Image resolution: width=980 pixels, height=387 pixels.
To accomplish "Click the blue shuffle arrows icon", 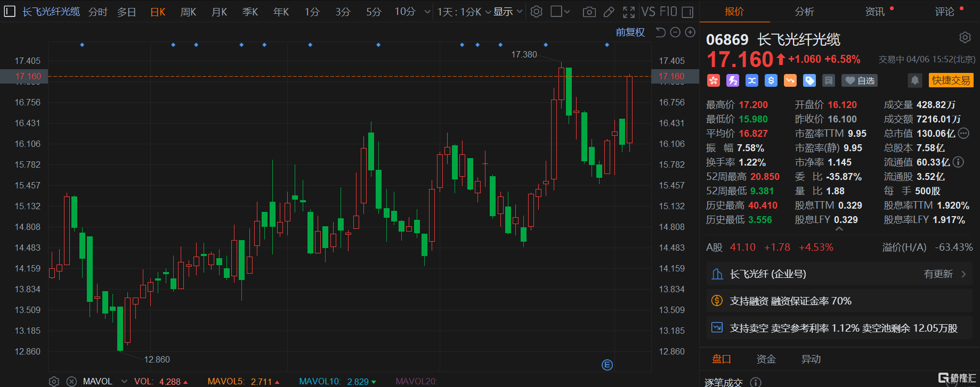I will coord(752,80).
